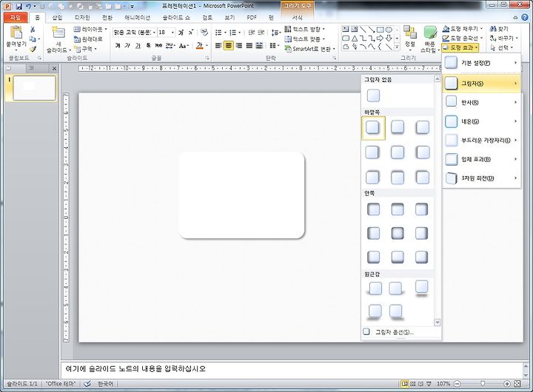Open the 빠른 스타일 quick styles dropdown
Viewport: 533px width, 392px height.
tap(430, 40)
